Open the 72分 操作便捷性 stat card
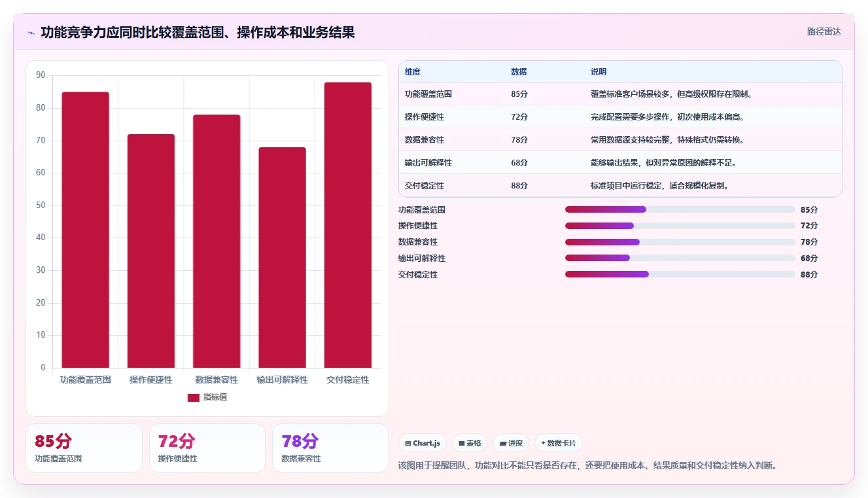Screen dimensions: 868x498 207,448
